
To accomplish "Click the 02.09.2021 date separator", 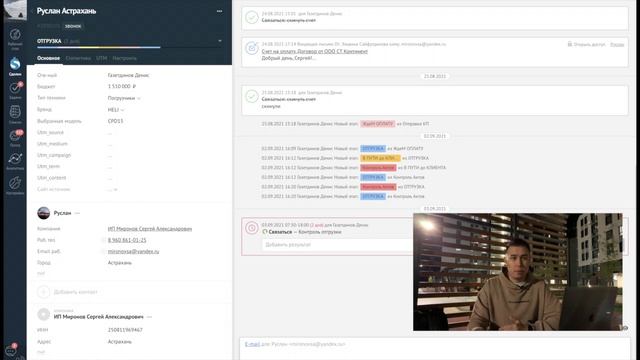I will [x=435, y=136].
